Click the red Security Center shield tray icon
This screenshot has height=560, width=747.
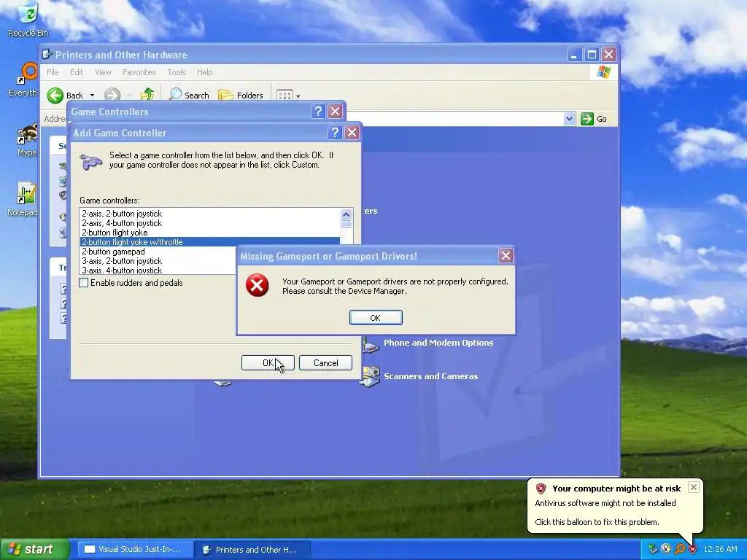pos(693,550)
